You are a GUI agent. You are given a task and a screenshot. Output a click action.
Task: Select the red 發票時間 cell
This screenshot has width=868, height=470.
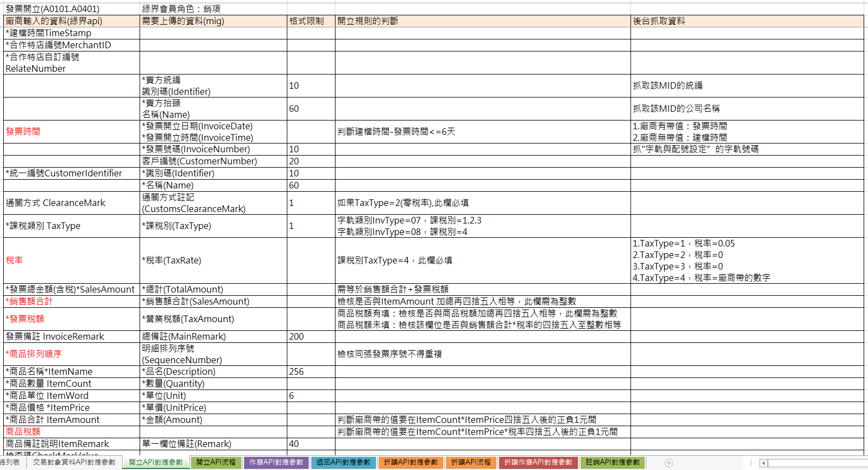71,131
